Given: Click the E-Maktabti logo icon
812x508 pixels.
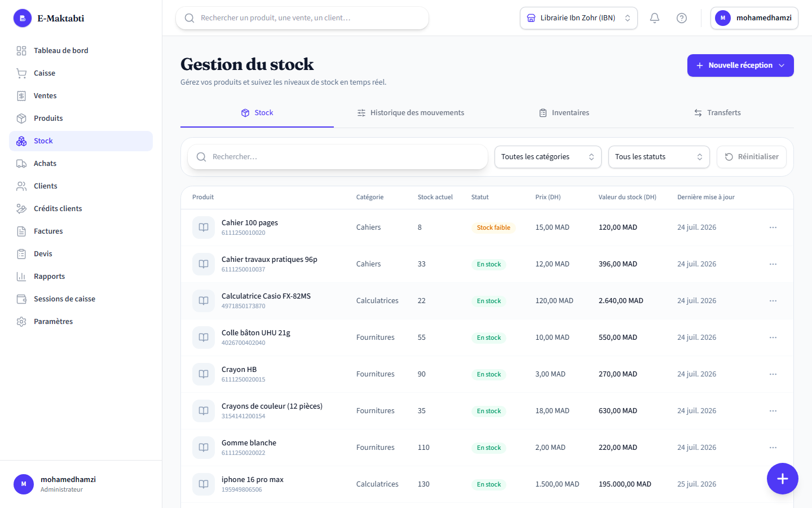Looking at the screenshot, I should [x=23, y=18].
